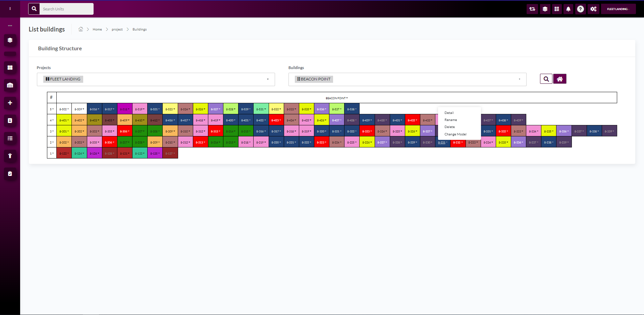Click the Home breadcrumb link
This screenshot has width=644, height=315.
97,29
